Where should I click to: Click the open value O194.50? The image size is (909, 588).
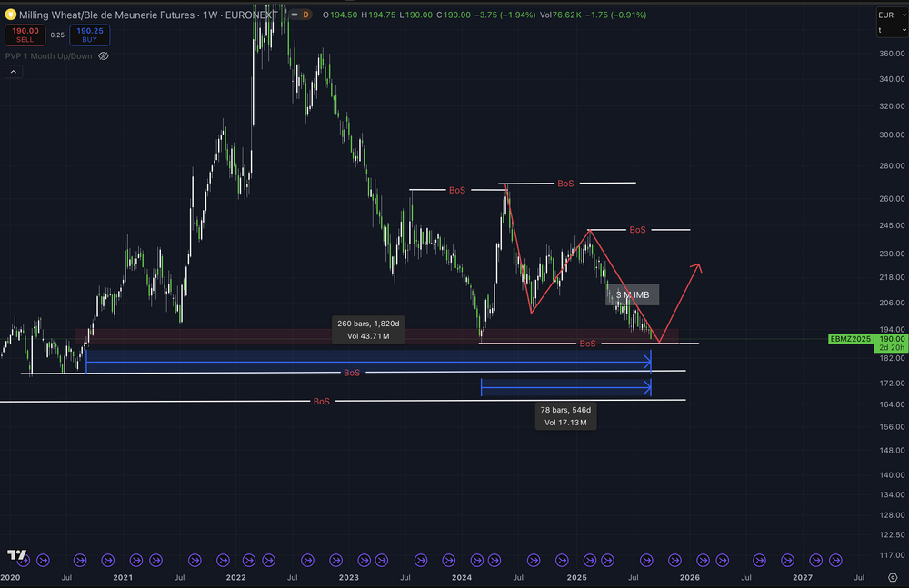click(x=340, y=15)
